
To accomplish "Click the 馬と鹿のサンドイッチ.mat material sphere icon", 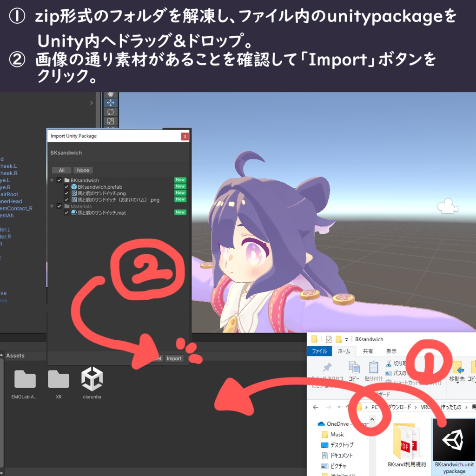I will (x=74, y=212).
